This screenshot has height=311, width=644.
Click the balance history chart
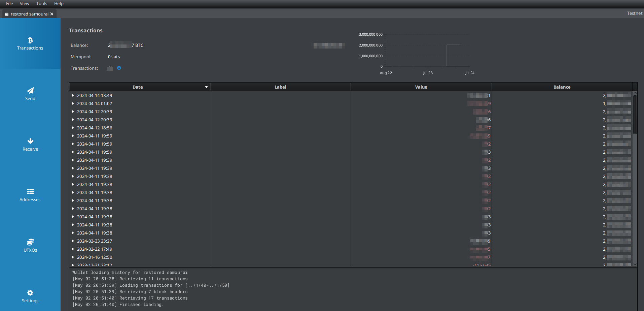[x=417, y=53]
